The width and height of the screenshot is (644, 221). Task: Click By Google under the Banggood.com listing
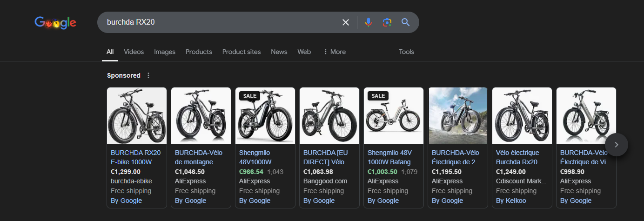pyautogui.click(x=319, y=201)
